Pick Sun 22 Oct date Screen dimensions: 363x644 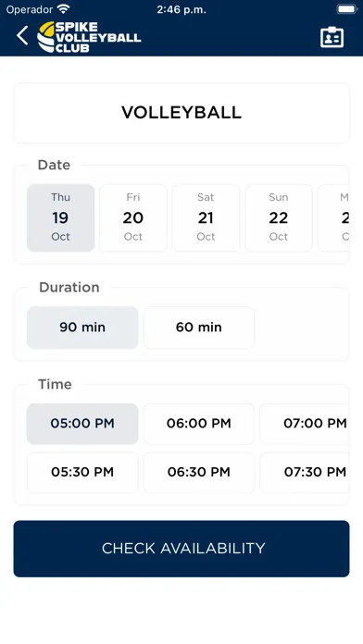[x=279, y=217]
